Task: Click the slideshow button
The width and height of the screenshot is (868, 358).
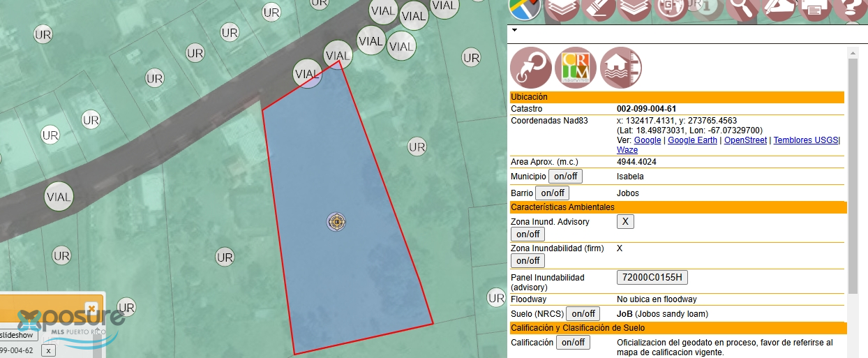Action: pyautogui.click(x=18, y=336)
